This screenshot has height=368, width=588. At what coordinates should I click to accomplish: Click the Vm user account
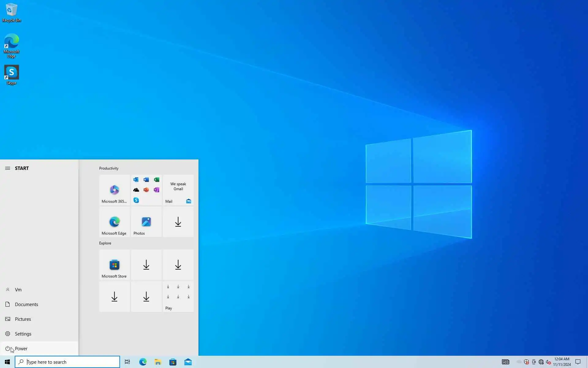coord(18,290)
